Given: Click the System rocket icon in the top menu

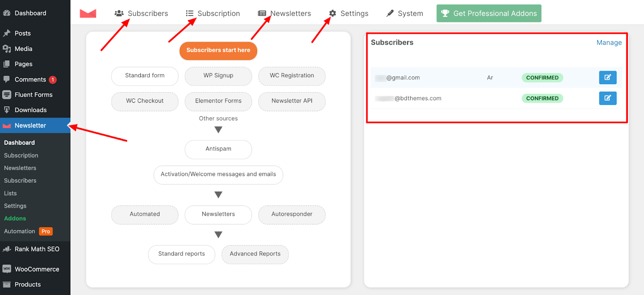Looking at the screenshot, I should coord(390,13).
